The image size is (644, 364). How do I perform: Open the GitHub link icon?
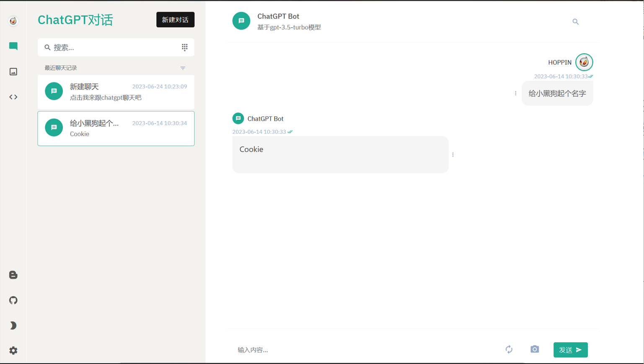click(13, 300)
